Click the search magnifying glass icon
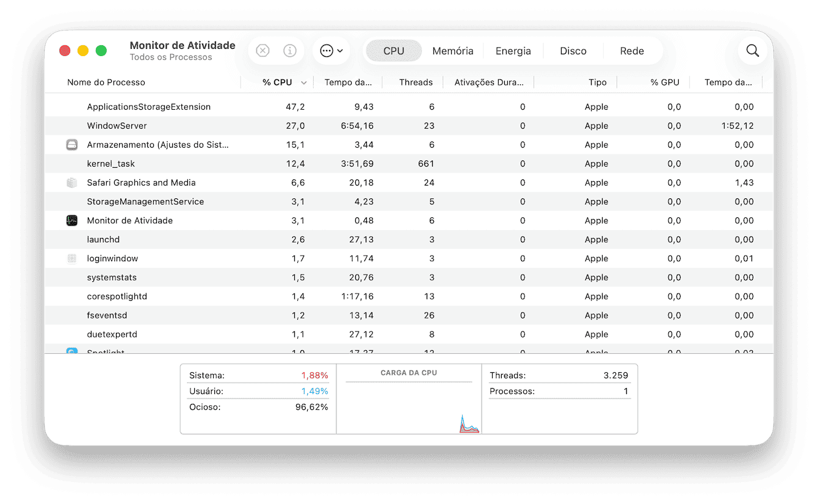This screenshot has height=504, width=818. click(x=753, y=51)
